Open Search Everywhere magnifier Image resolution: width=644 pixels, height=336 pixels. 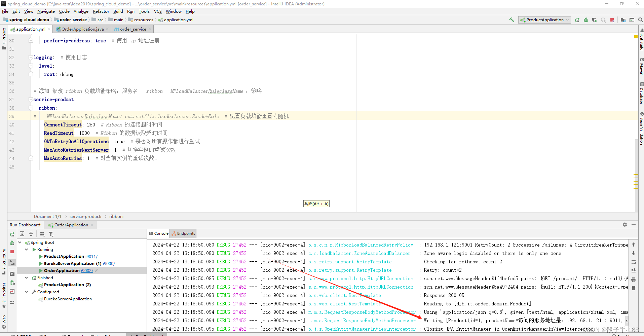(641, 20)
